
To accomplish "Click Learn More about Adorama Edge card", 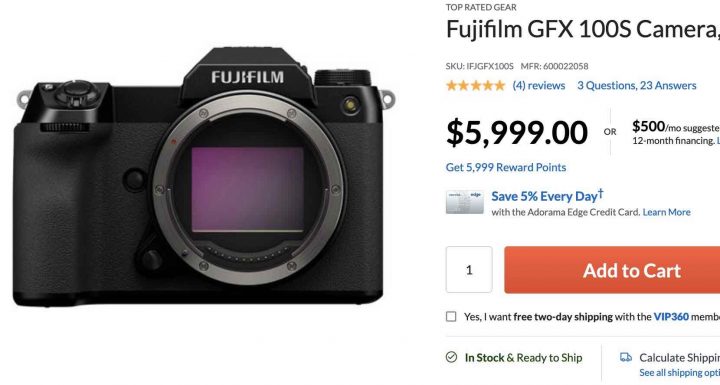I will coord(666,212).
